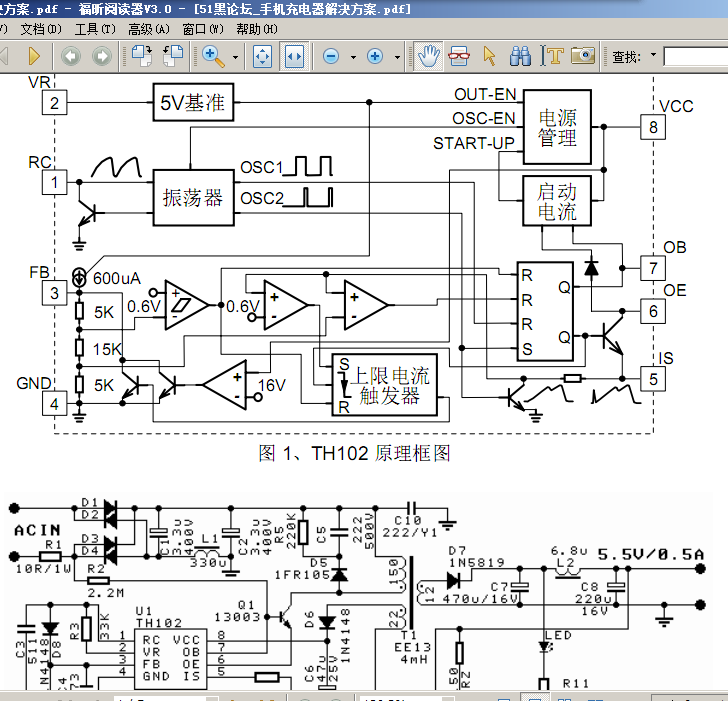Click the 振荡器 oscillator block
The image size is (728, 701).
(x=193, y=198)
